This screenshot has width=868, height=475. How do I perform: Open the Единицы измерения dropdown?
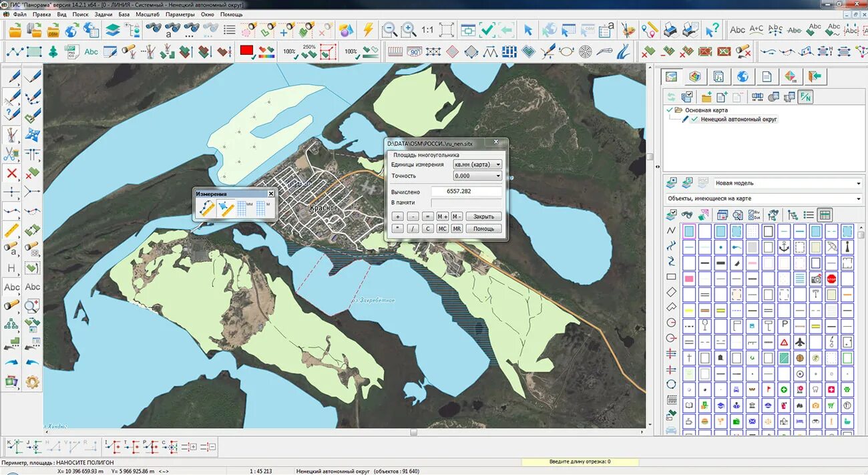coord(498,164)
